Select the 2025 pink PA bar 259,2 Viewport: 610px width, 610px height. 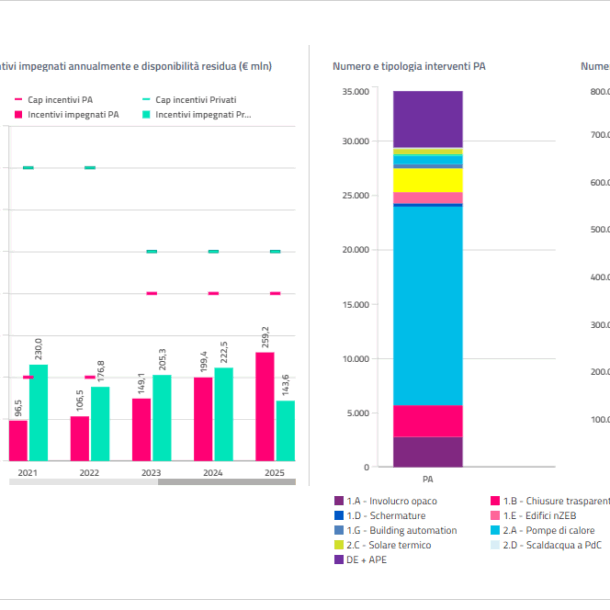click(x=265, y=407)
